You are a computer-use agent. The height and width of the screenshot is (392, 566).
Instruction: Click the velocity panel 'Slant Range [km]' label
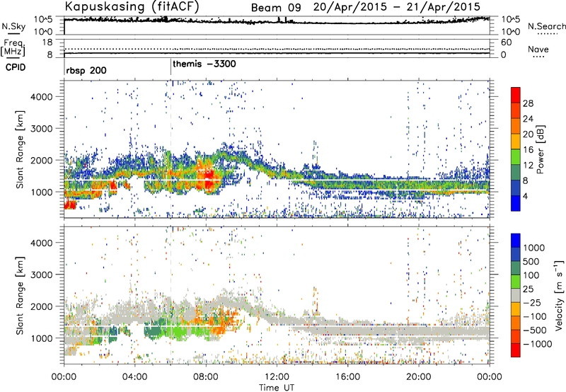(20, 295)
